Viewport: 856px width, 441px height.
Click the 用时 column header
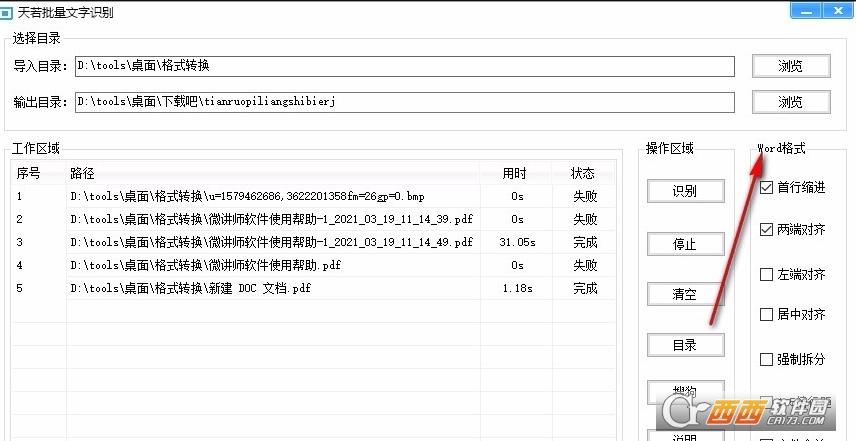(516, 174)
